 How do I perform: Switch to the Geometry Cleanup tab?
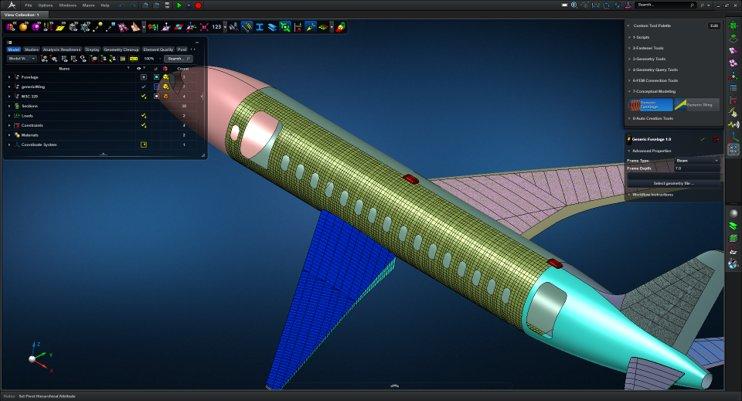(x=122, y=48)
